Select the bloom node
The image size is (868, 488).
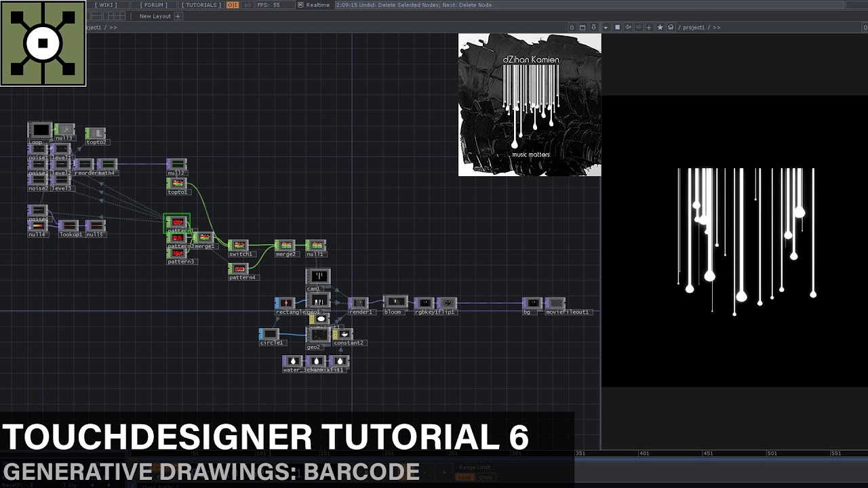click(395, 302)
